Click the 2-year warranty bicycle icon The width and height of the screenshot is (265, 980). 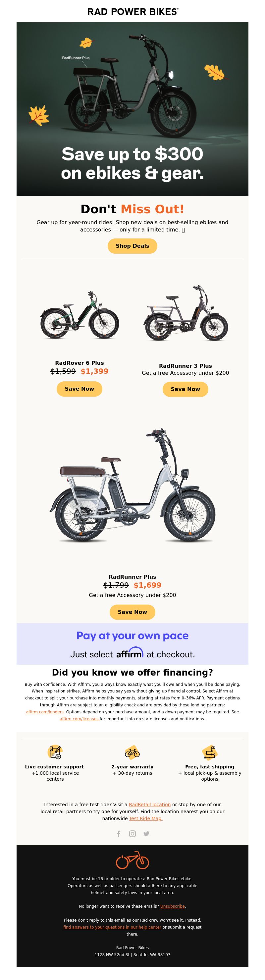point(132,752)
